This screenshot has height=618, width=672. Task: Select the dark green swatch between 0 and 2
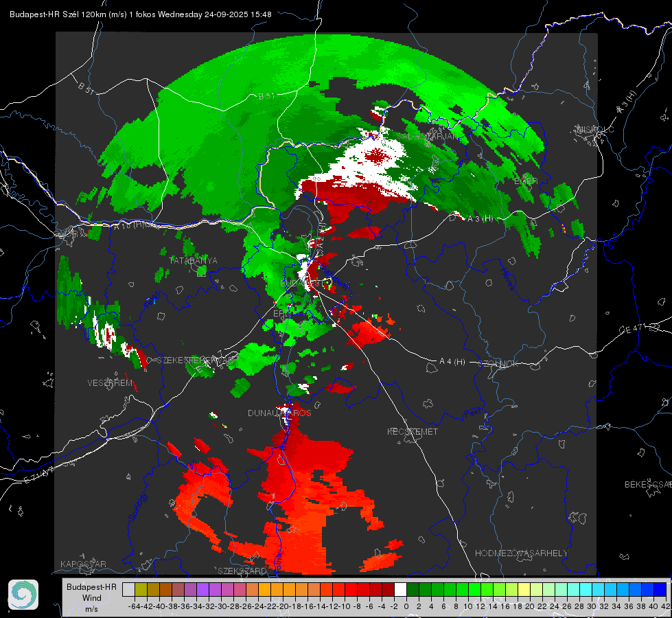click(413, 589)
